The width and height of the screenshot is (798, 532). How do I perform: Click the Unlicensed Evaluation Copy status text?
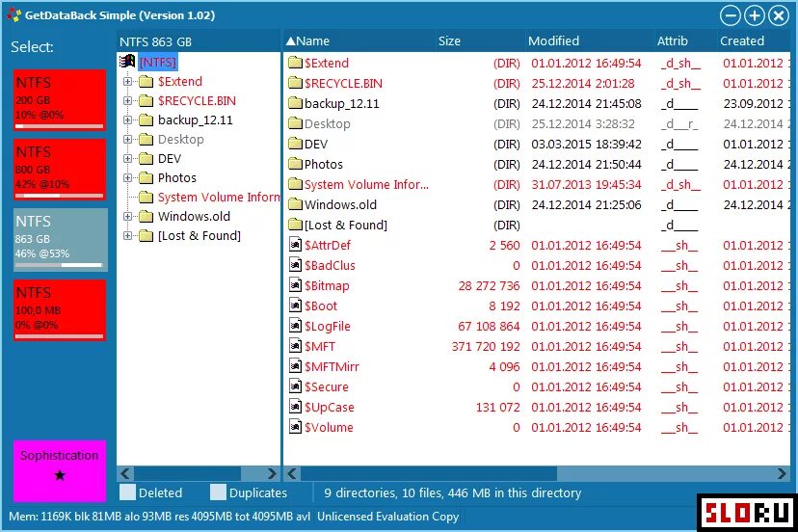click(x=387, y=517)
